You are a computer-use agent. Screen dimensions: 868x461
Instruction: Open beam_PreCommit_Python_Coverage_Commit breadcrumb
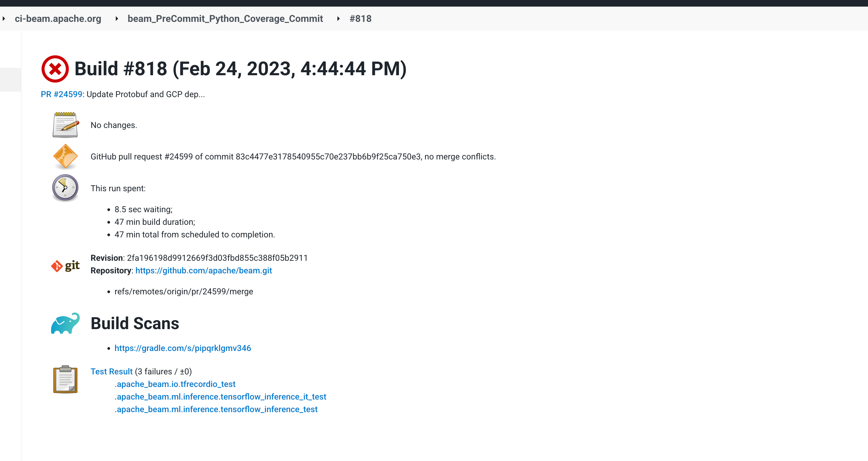pos(225,19)
